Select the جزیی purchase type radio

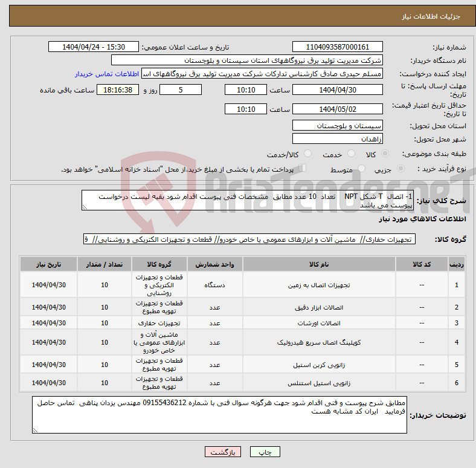click(400, 168)
